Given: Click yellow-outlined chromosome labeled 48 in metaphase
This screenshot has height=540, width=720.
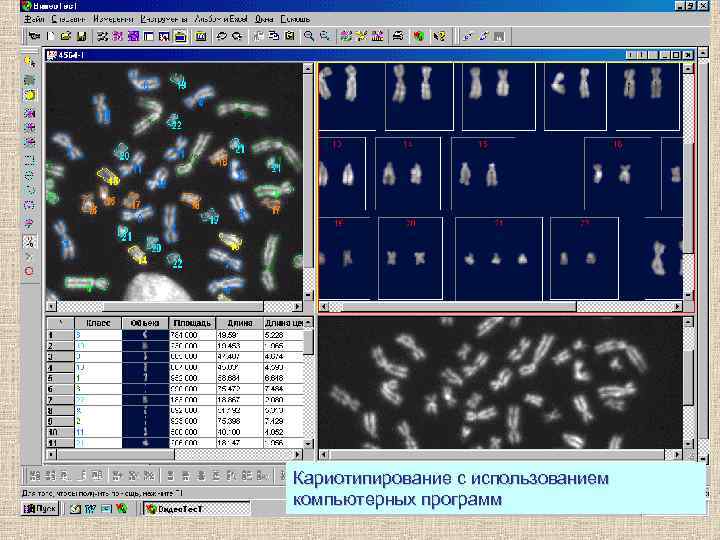Looking at the screenshot, I should (x=107, y=176).
